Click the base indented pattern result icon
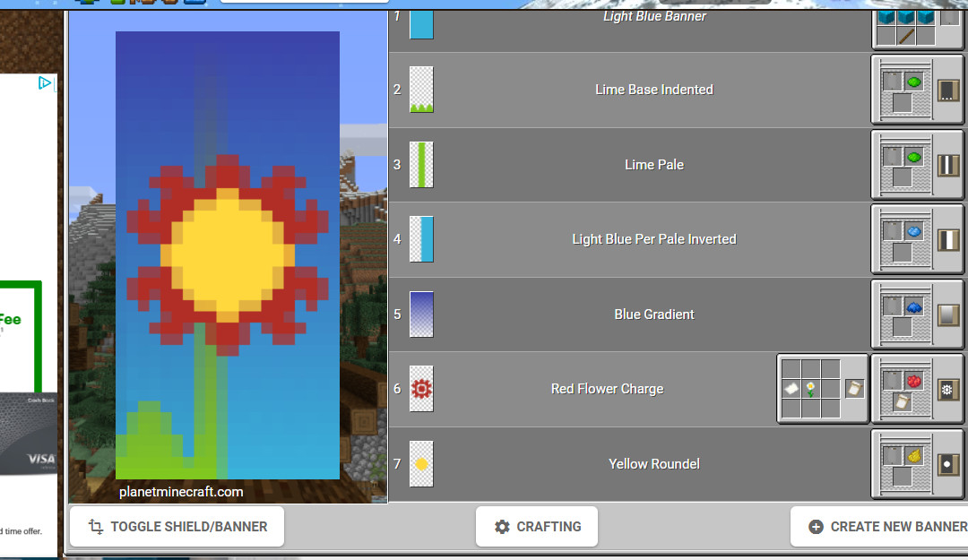The height and width of the screenshot is (560, 968). [x=947, y=90]
